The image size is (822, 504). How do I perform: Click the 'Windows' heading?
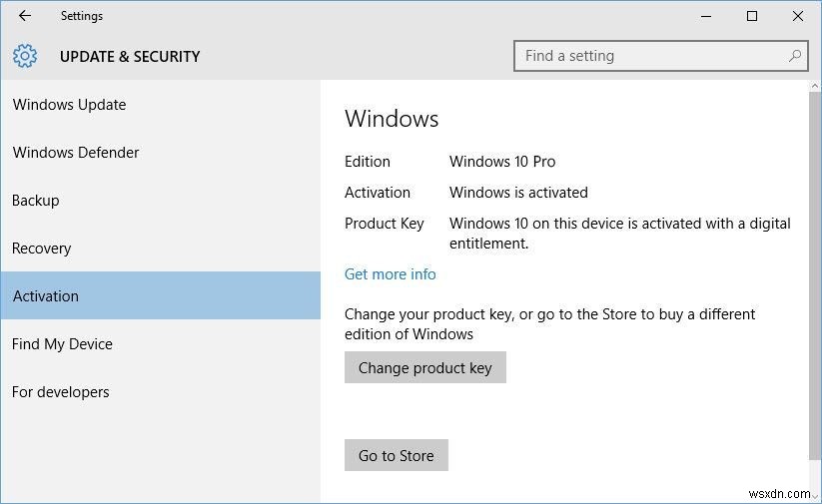pos(392,119)
